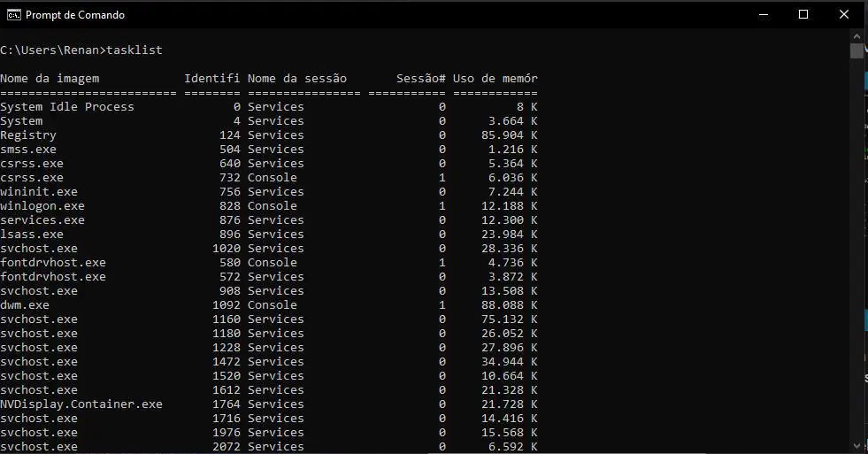Click 'Sessão#' column header

[420, 79]
